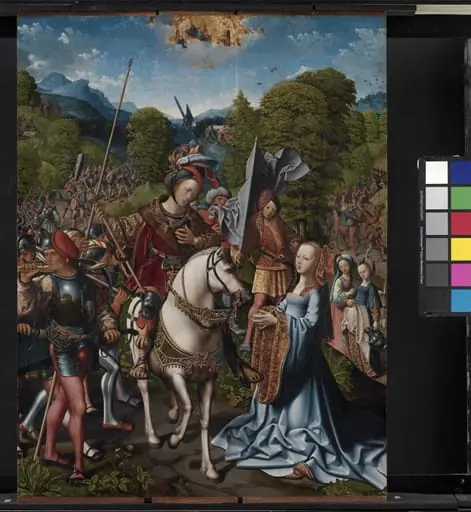Click the painting of the rider on horseback
Viewport: 471px width, 512px height.
202,255
